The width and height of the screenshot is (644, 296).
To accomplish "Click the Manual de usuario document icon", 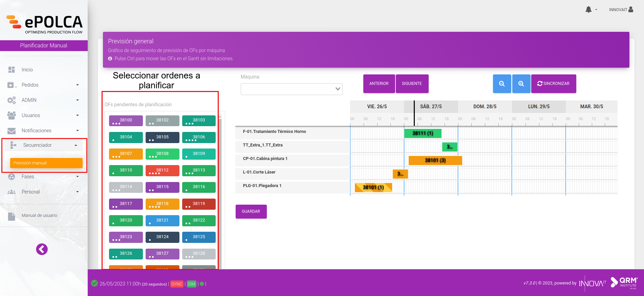I will tap(12, 217).
